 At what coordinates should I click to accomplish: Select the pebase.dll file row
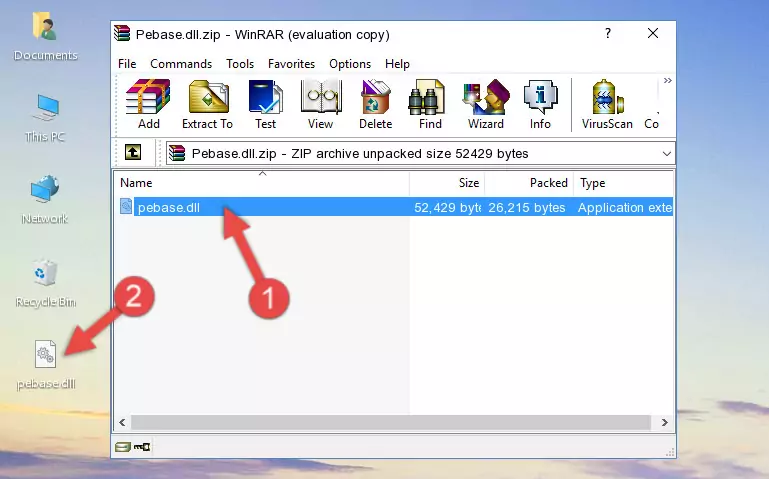tap(394, 207)
